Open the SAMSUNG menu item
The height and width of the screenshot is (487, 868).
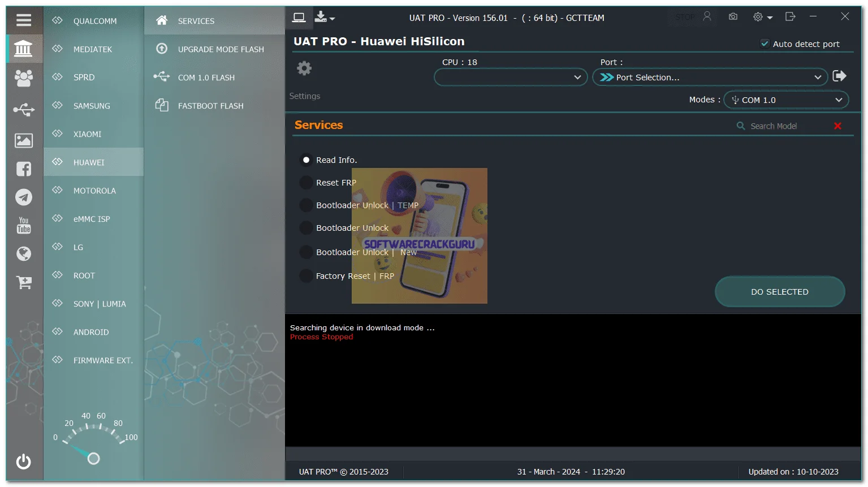[x=93, y=106]
